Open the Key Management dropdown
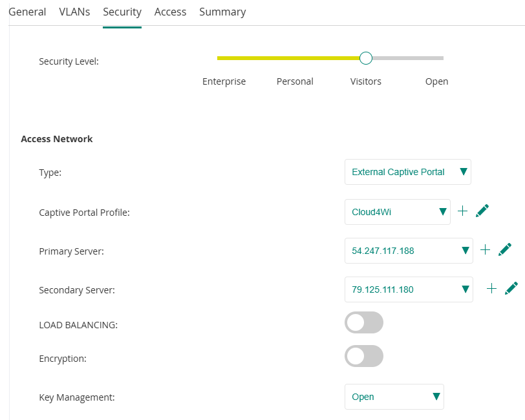The width and height of the screenshot is (525, 420). tap(394, 397)
